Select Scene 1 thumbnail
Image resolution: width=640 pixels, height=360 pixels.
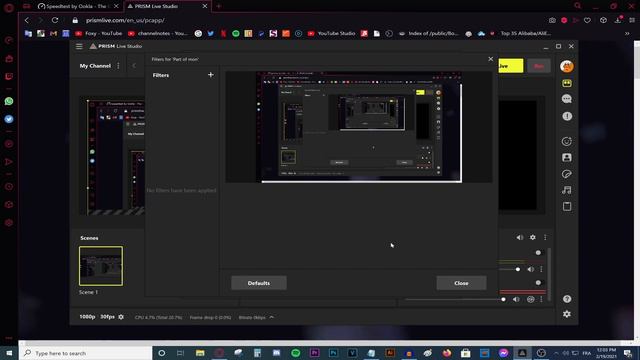tap(101, 266)
